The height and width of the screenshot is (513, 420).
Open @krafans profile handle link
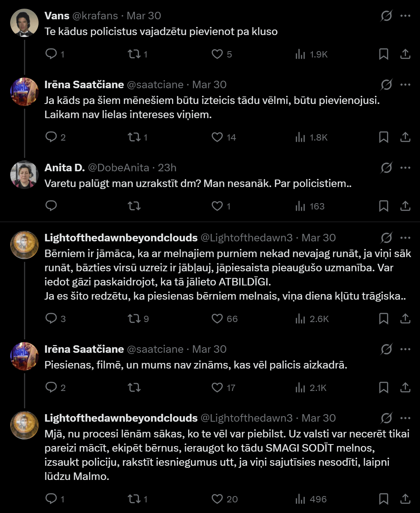[x=95, y=16]
